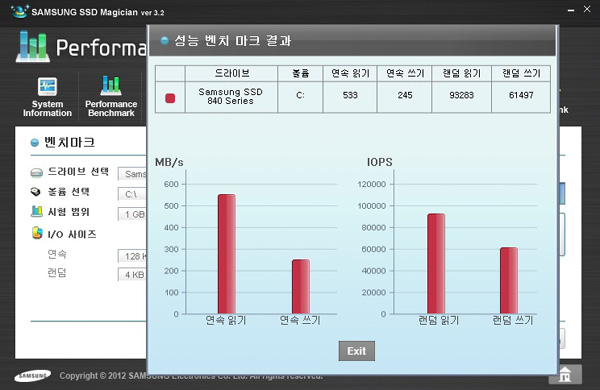The image size is (600, 390).
Task: Minimize the SSD Magician window
Action: tap(571, 10)
